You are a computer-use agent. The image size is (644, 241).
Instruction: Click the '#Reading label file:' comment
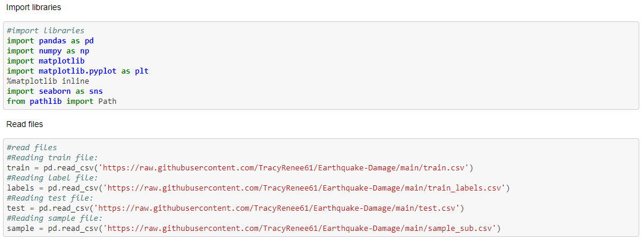point(52,177)
